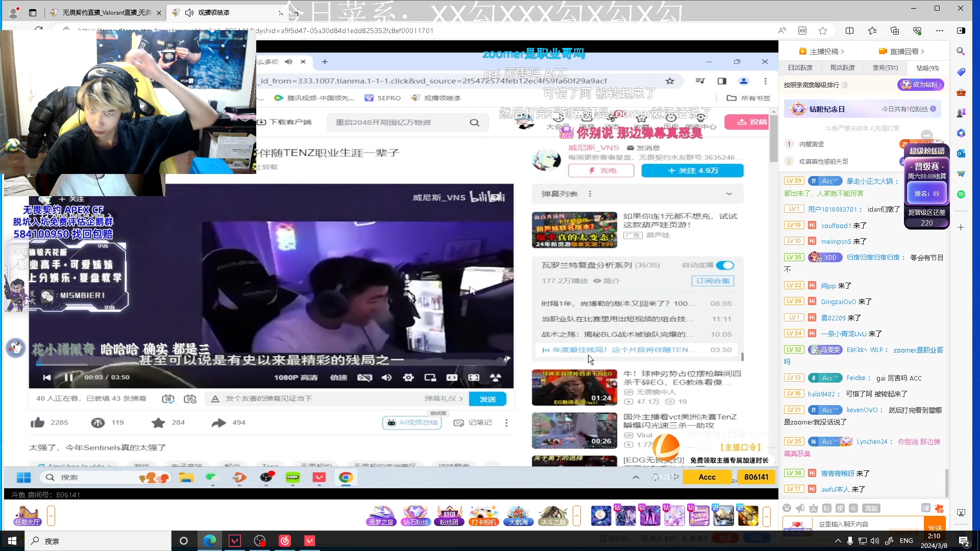
Task: Open more options beside 记笔记
Action: [506, 422]
